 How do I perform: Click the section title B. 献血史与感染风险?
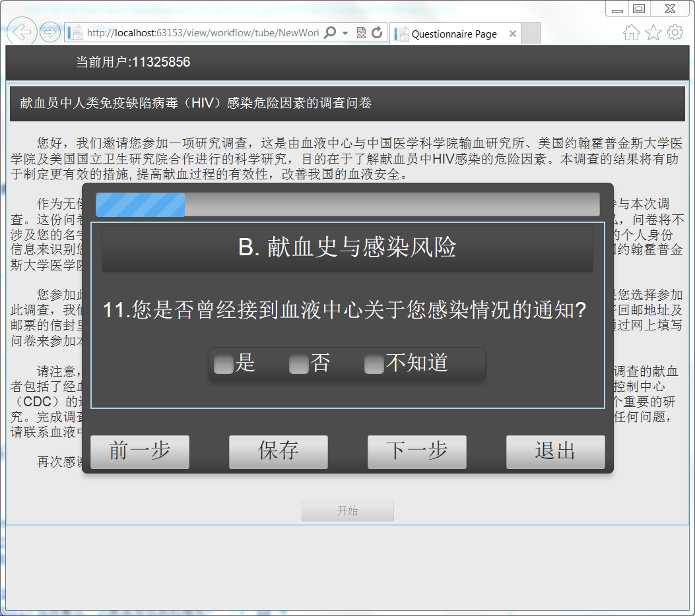pyautogui.click(x=347, y=247)
